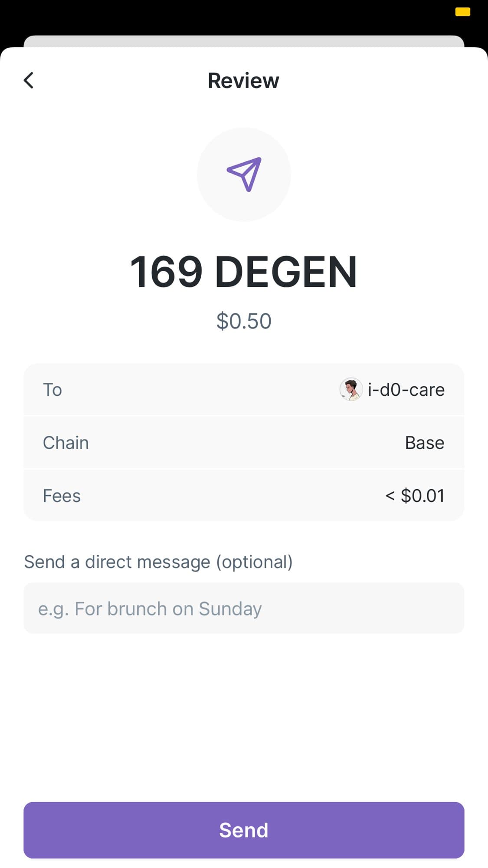
Task: Tap the i-d0-care recipient avatar
Action: pyautogui.click(x=350, y=389)
